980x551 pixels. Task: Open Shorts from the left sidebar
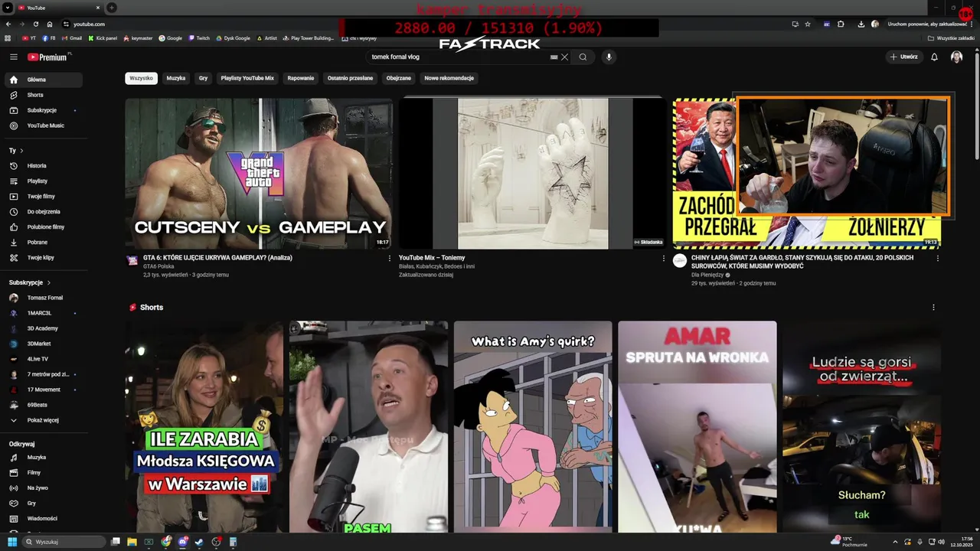tap(43, 95)
